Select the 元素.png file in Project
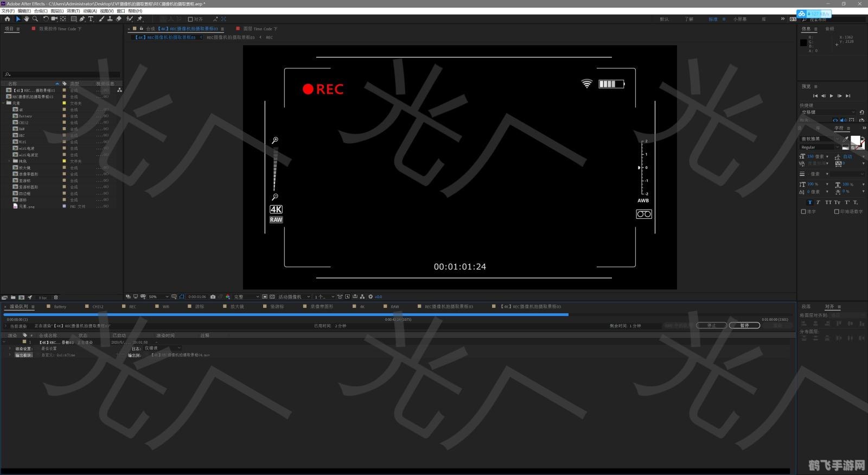The width and height of the screenshot is (868, 475). click(x=27, y=206)
